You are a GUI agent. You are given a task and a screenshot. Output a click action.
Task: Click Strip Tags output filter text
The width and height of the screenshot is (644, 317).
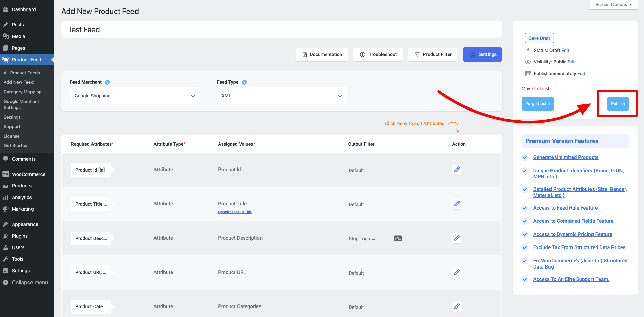(362, 239)
